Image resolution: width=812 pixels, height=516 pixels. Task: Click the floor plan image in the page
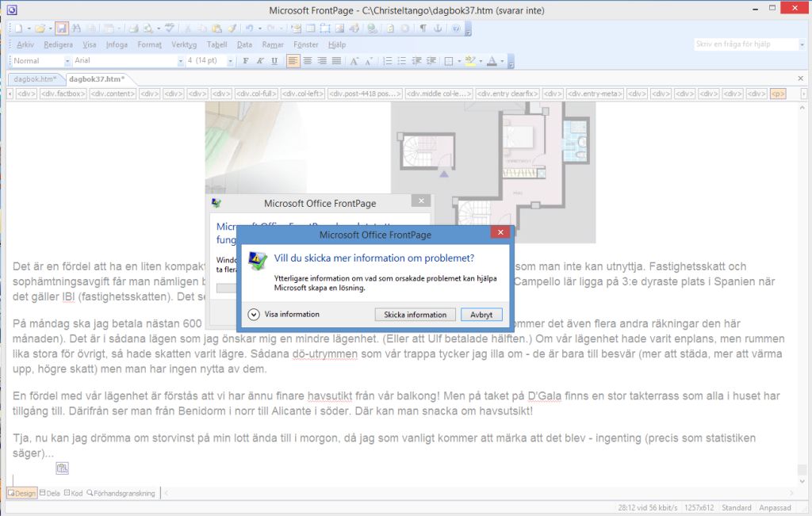tap(493, 172)
